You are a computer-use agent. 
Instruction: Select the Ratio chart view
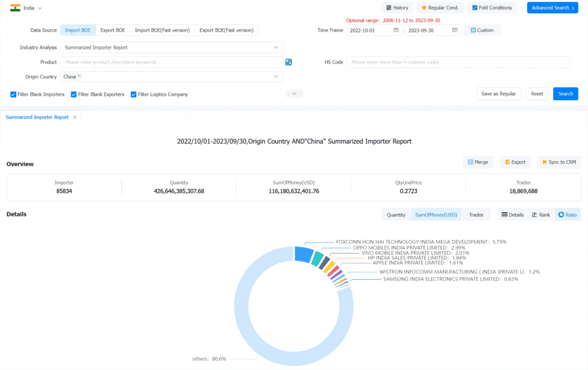click(x=568, y=215)
